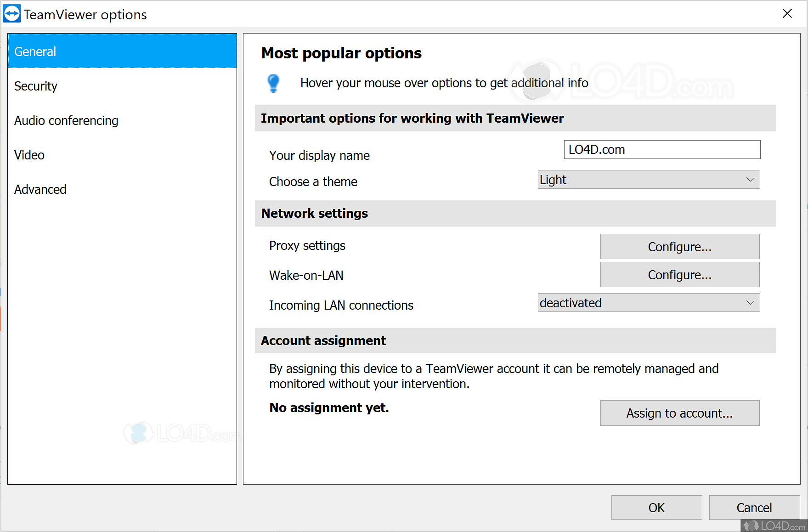Click the TeamViewer logo icon in title bar
The height and width of the screenshot is (532, 808).
[x=12, y=14]
